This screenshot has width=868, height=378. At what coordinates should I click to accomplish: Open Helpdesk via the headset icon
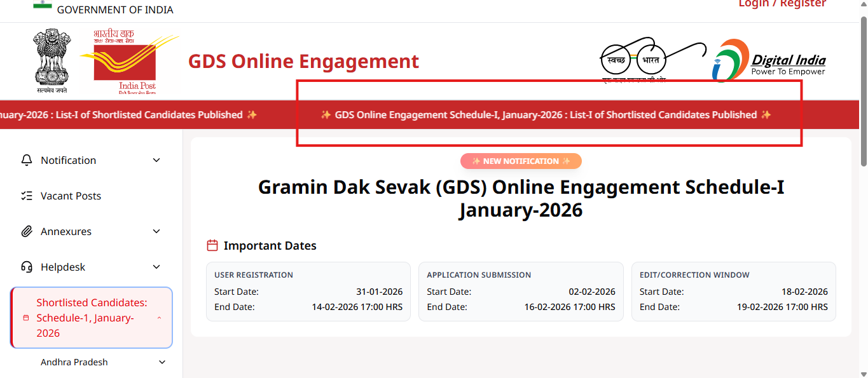click(27, 267)
